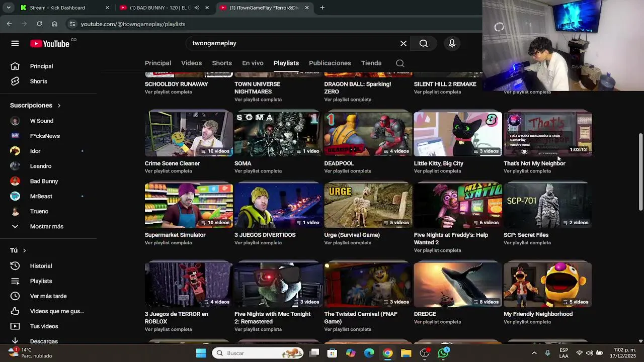Open the YouTube hamburger guide menu

point(15,44)
